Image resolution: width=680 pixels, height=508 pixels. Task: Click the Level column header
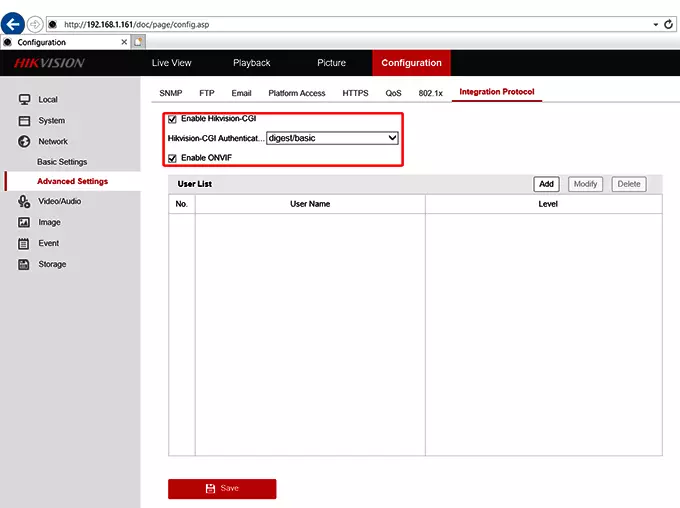pos(548,204)
